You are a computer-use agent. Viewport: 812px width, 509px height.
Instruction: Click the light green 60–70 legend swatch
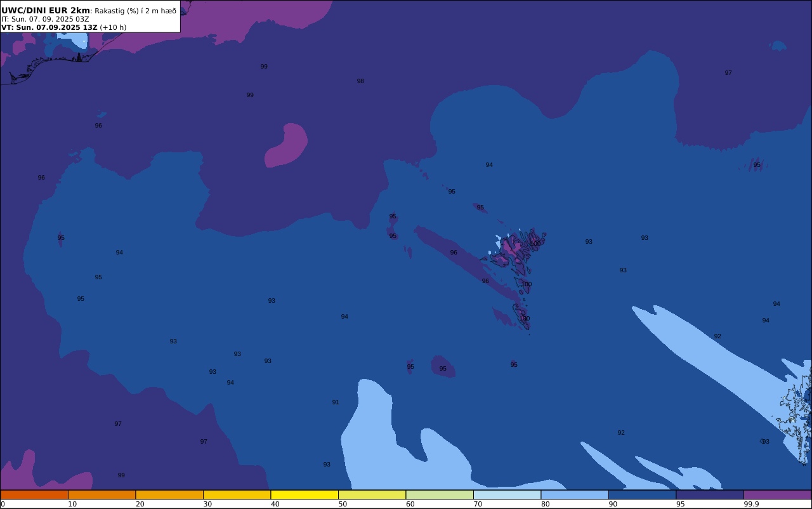pos(440,494)
